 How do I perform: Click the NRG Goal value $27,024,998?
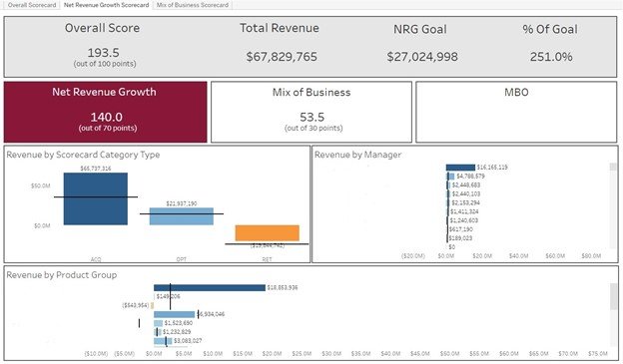point(422,57)
